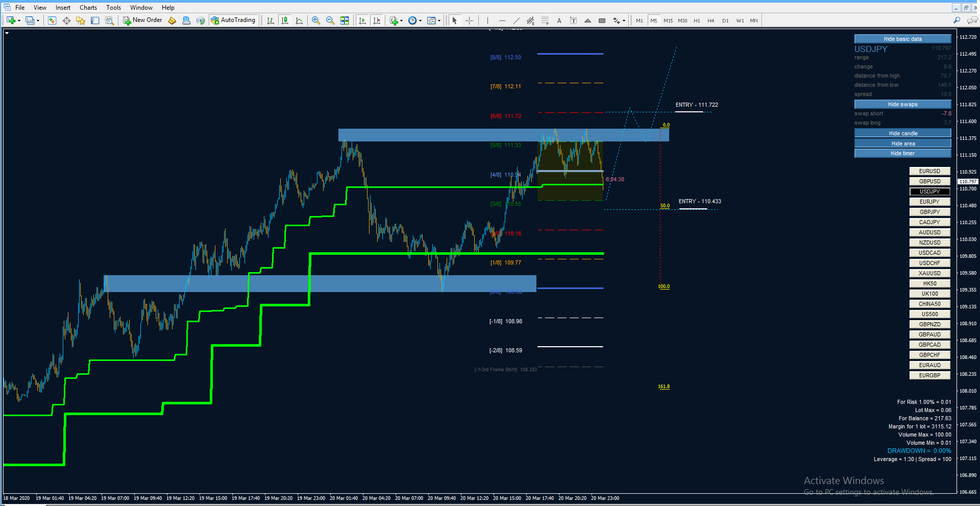Screen dimensions: 980x506
Task: Expand the Arrows objects dropdown arrow
Action: point(624,21)
